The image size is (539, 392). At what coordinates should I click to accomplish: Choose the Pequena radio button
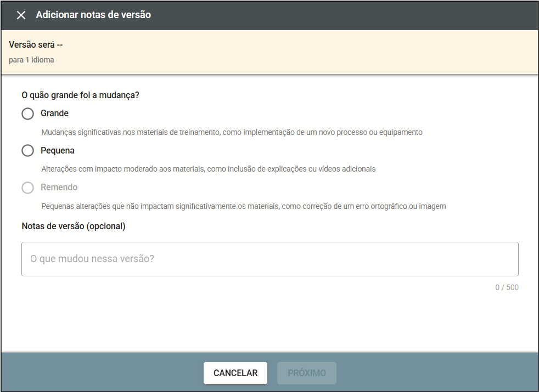[x=27, y=151]
